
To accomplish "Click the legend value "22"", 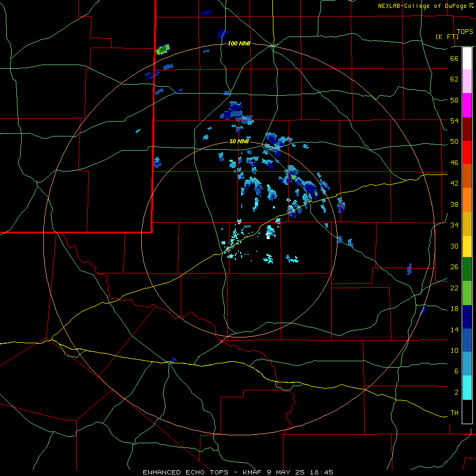I will pos(454,288).
